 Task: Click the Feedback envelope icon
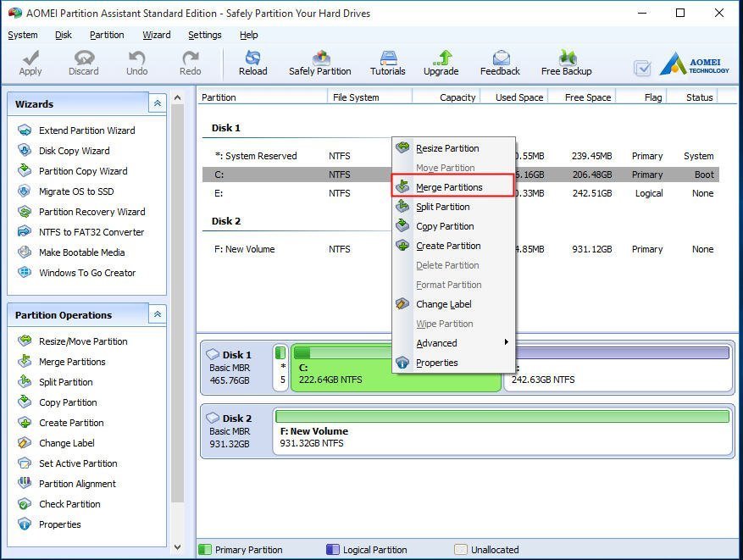click(x=500, y=62)
